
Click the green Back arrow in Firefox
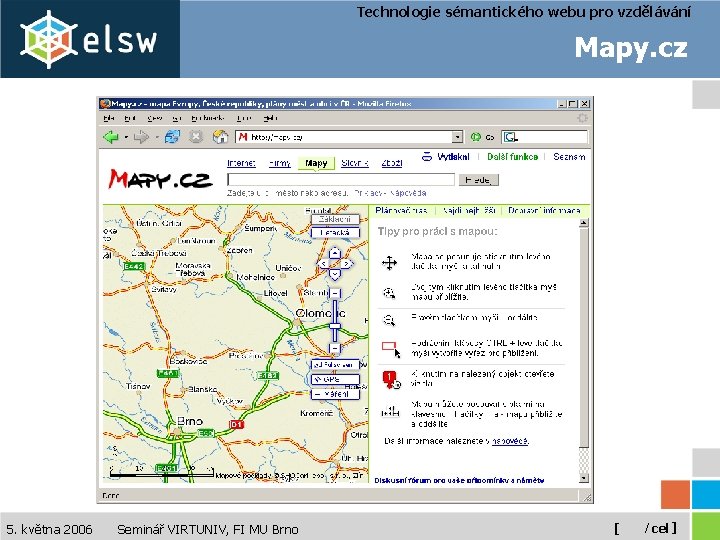[x=110, y=136]
